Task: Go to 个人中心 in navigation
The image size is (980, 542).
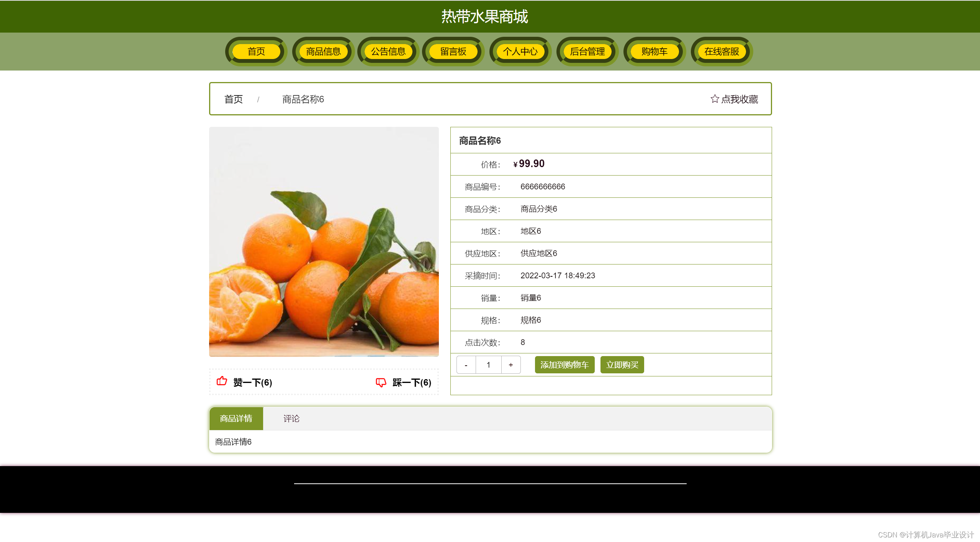Action: (x=520, y=51)
